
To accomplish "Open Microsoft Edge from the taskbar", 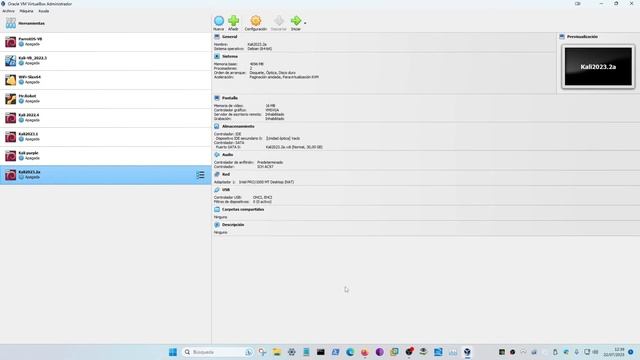I will click(x=350, y=352).
